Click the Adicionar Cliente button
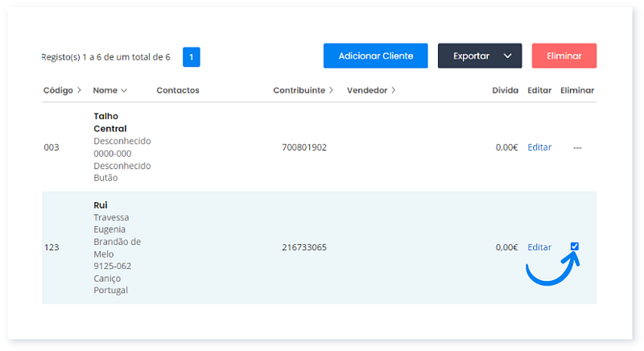644x351 pixels. point(375,56)
